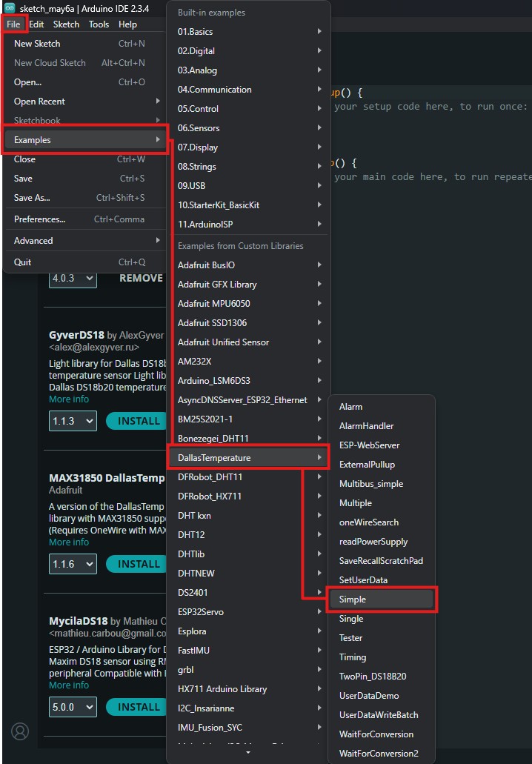Expand 07.Display examples submenu
Viewport: 532px width, 764px height.
pyautogui.click(x=249, y=147)
